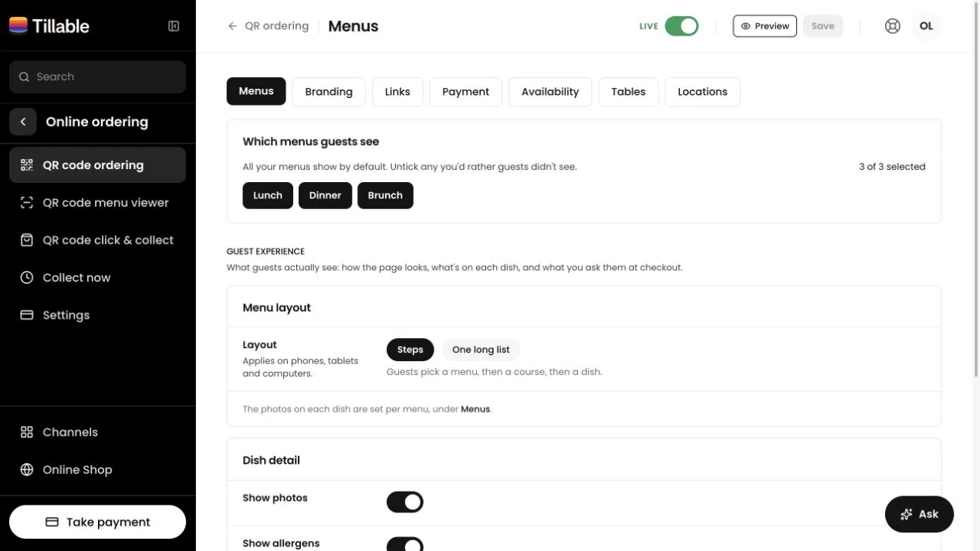Click the Channels grid icon
The width and height of the screenshot is (980, 551).
[x=27, y=432]
